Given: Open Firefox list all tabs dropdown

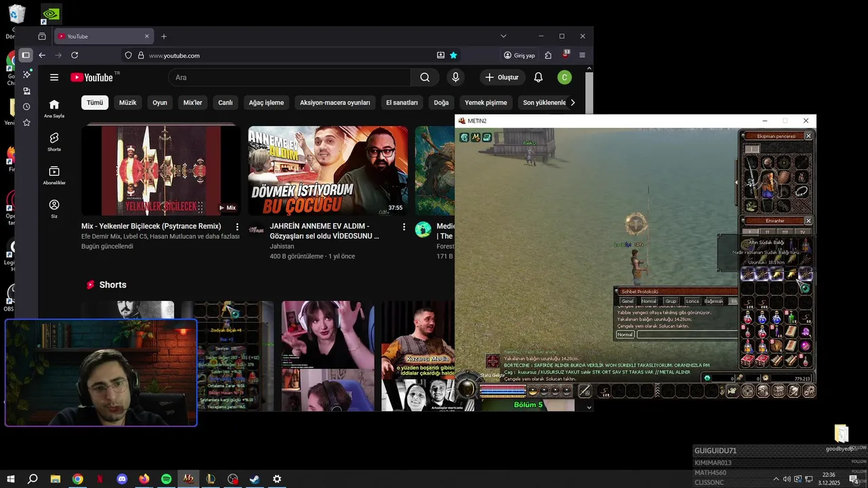Looking at the screenshot, I should coord(503,36).
